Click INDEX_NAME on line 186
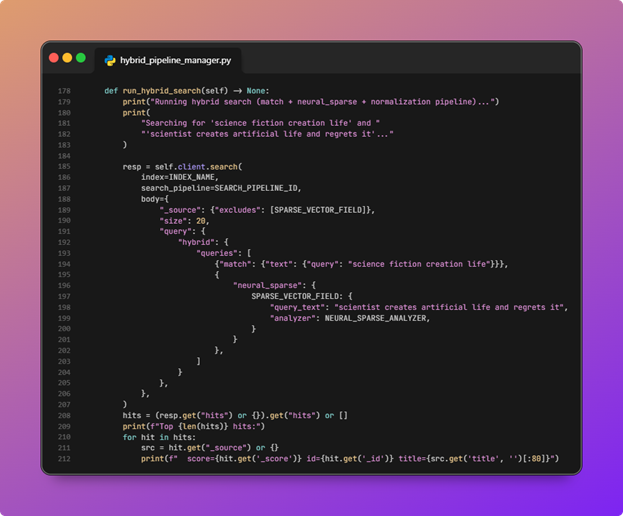The width and height of the screenshot is (623, 516). click(192, 177)
